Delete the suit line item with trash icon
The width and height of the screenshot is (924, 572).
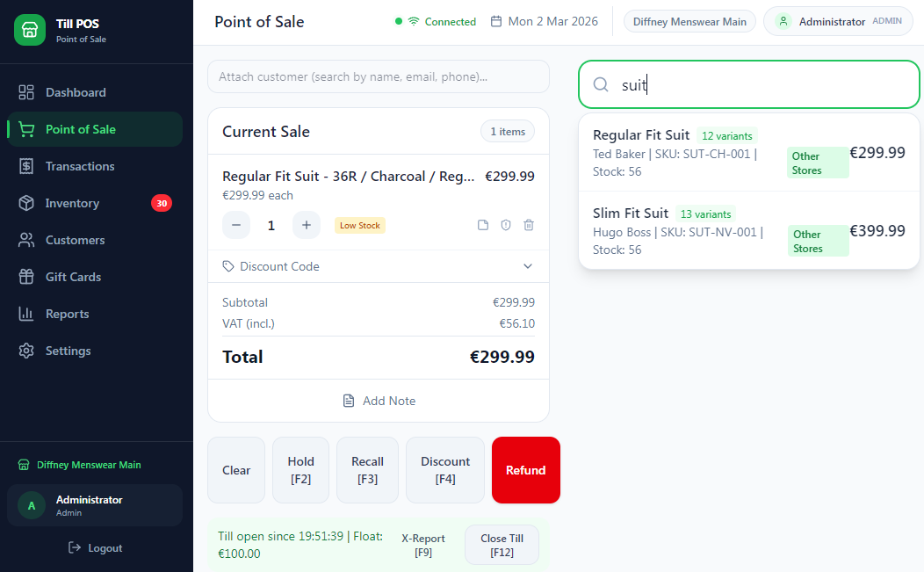coord(529,226)
